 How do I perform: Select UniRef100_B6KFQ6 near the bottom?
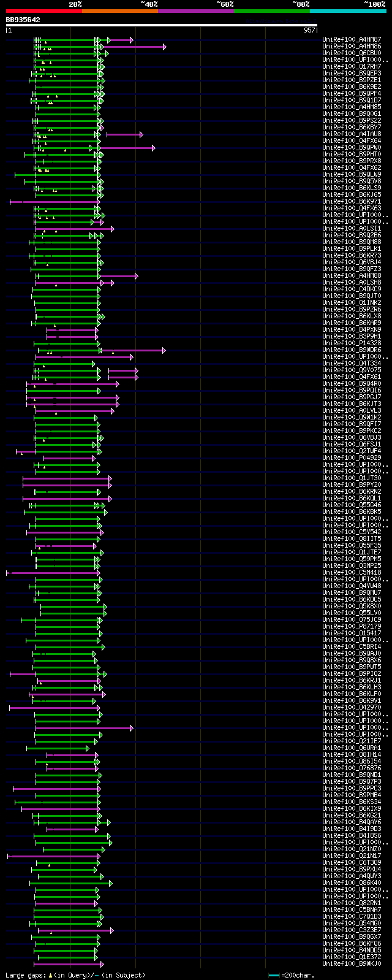[352, 944]
